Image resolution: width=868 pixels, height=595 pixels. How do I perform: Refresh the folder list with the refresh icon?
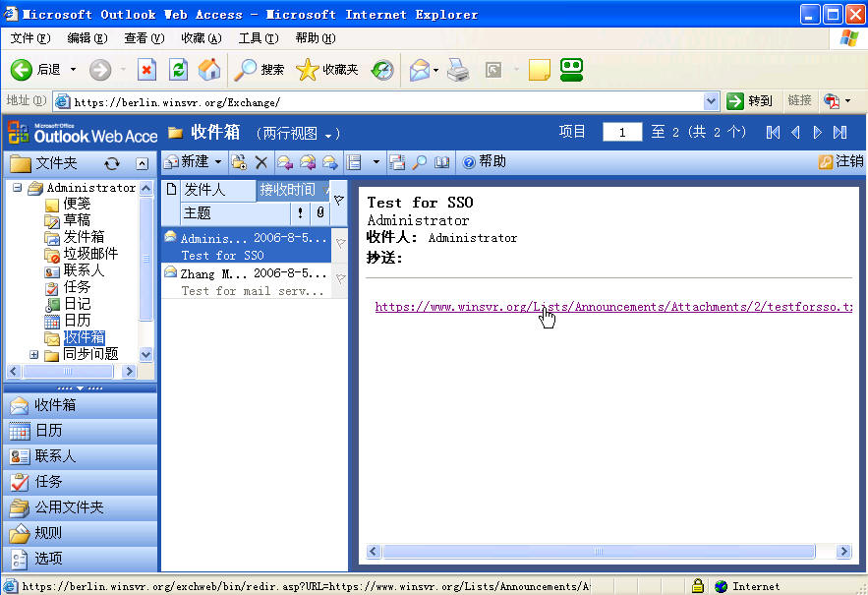click(x=112, y=163)
